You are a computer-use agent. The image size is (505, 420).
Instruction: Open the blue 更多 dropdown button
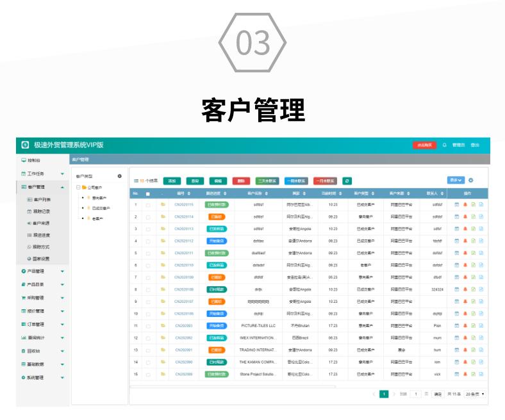coord(456,180)
